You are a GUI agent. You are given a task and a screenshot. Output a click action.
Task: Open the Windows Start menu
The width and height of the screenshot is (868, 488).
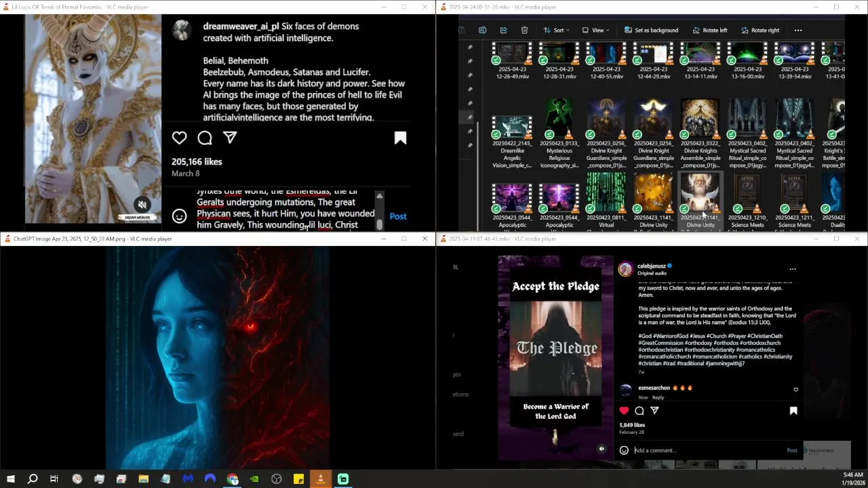point(10,479)
